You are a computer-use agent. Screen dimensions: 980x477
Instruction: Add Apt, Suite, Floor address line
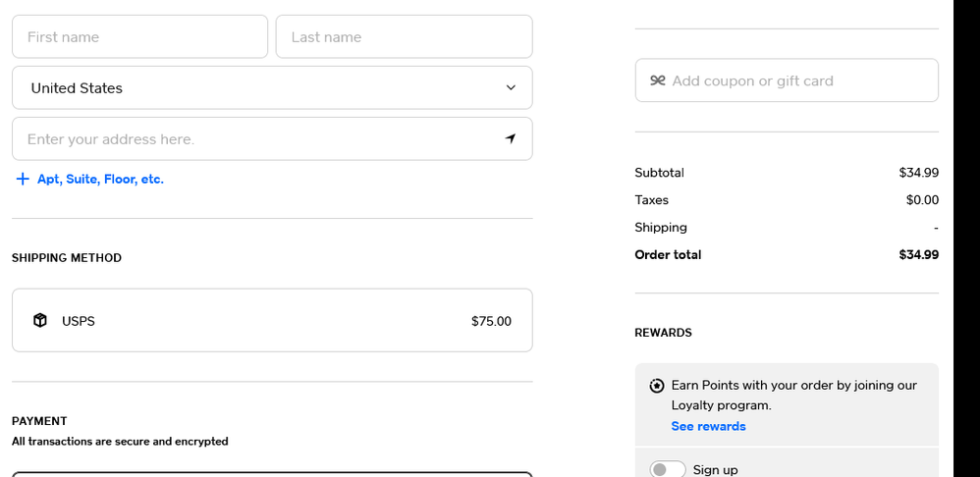tap(100, 179)
